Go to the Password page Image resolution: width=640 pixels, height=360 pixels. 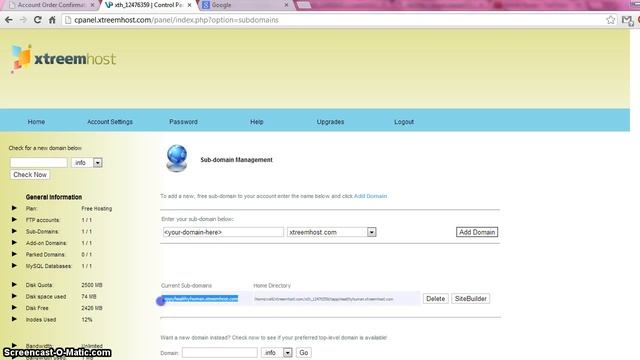183,122
